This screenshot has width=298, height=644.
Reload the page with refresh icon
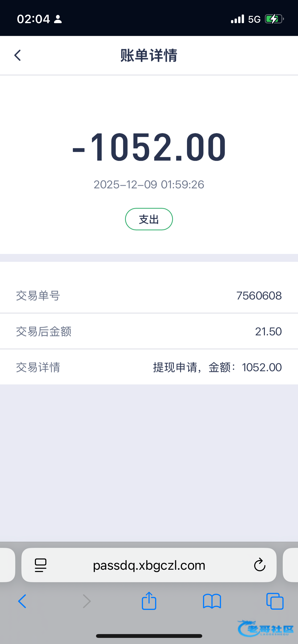[x=260, y=565]
